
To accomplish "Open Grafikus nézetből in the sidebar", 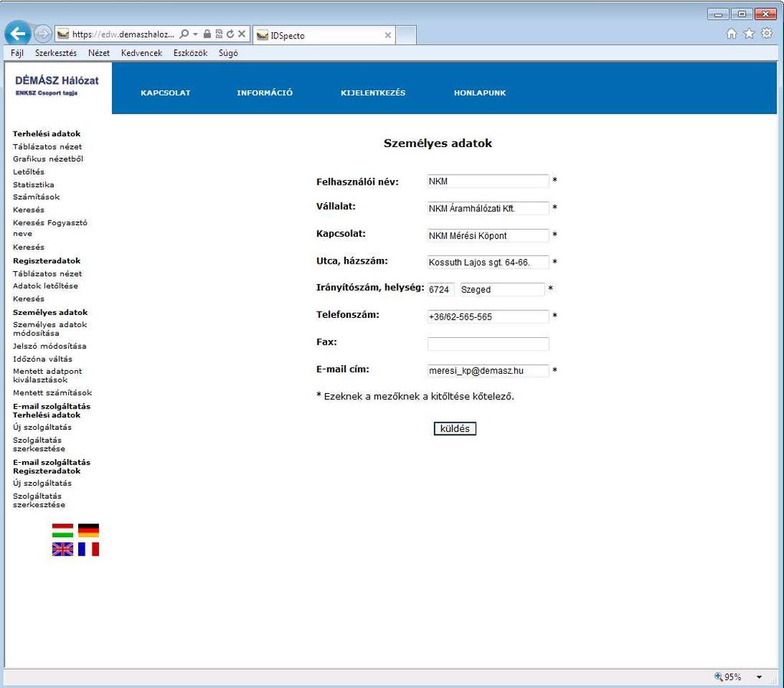I will pos(48,159).
